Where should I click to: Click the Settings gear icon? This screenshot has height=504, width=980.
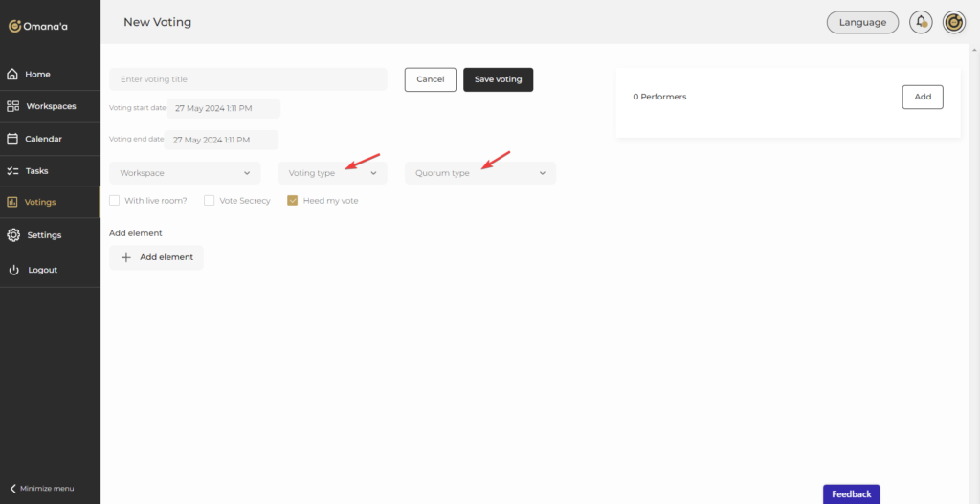coord(12,235)
